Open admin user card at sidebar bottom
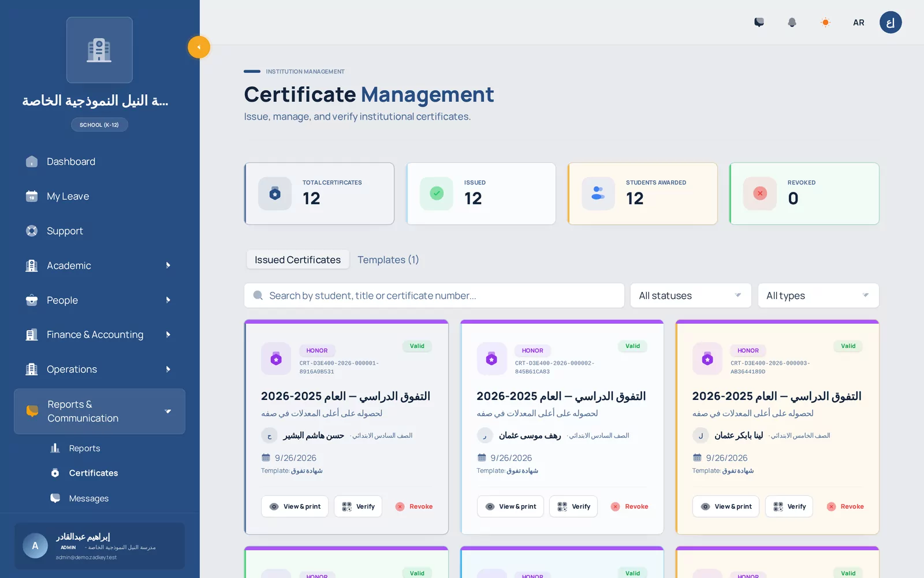 [99, 546]
